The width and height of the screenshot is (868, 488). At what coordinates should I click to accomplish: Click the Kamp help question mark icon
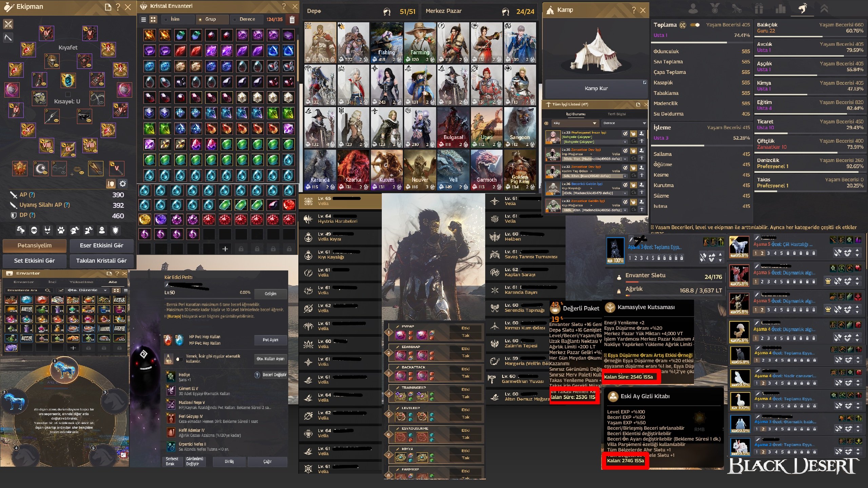point(634,10)
